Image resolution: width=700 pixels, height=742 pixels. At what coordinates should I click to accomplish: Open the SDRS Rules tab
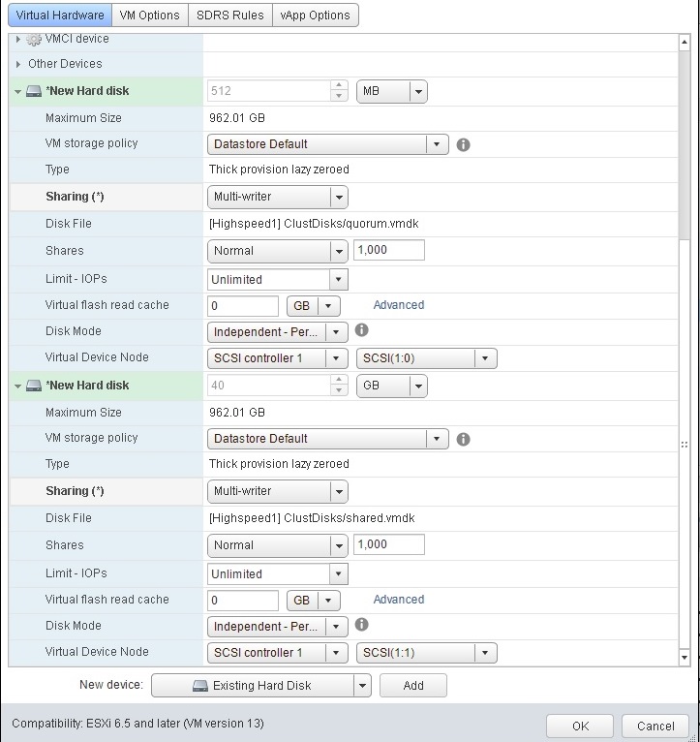pos(229,15)
